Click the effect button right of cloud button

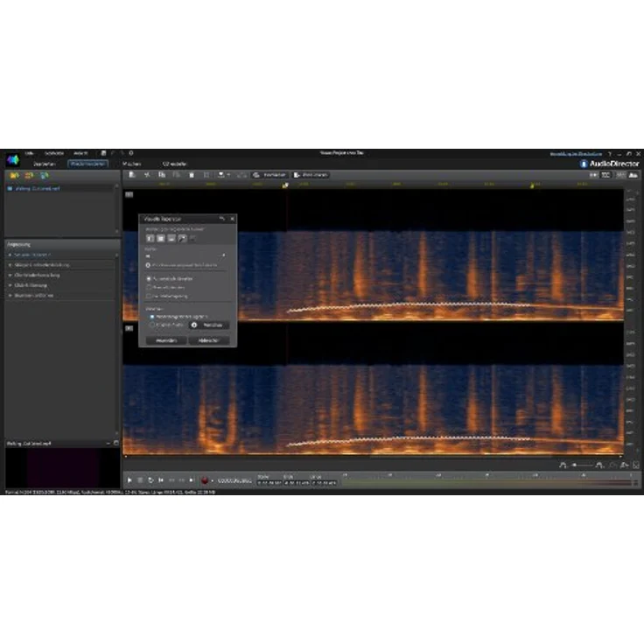coord(311,175)
